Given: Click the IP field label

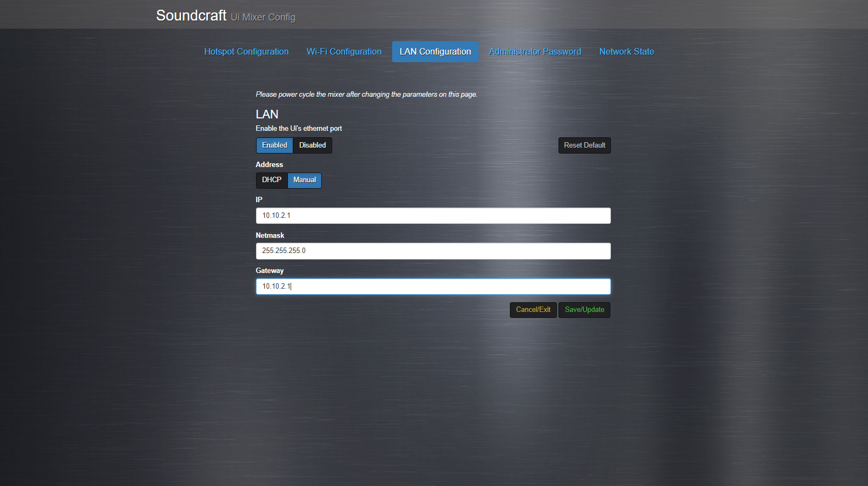Looking at the screenshot, I should [259, 200].
